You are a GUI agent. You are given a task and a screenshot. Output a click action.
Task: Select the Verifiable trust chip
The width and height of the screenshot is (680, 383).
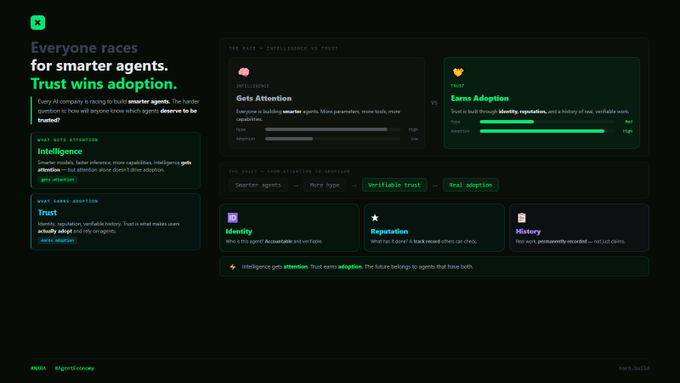pos(394,185)
